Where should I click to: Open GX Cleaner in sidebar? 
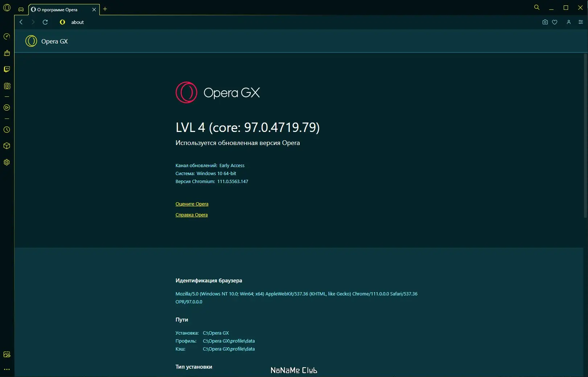point(7,53)
